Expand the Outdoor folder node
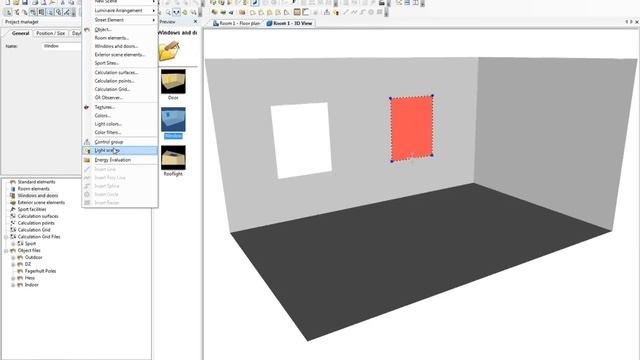Screen dimensions: 640x360 tap(13, 258)
